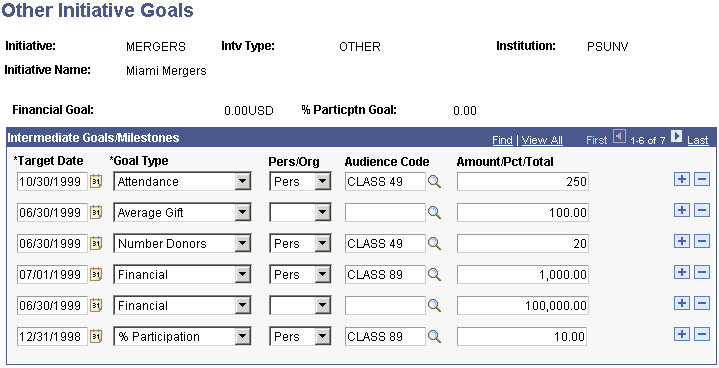This screenshot has height=368, width=719.
Task: Open calendar picker for 07/01/1999 target date
Action: (96, 275)
